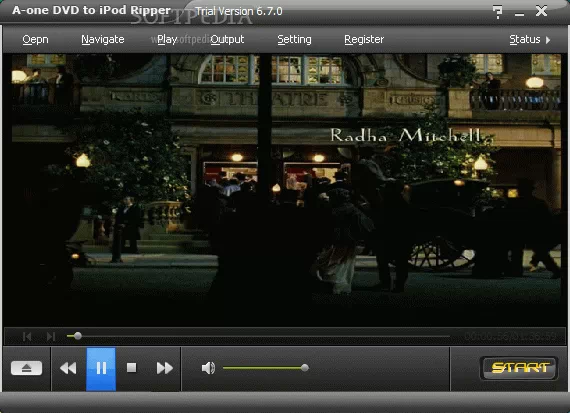This screenshot has height=413, width=570.
Task: Fast forward the video
Action: [x=164, y=368]
